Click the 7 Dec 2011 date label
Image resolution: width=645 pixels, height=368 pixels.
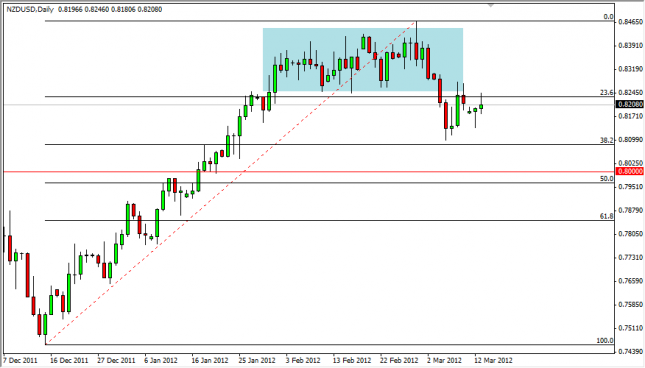[21, 361]
